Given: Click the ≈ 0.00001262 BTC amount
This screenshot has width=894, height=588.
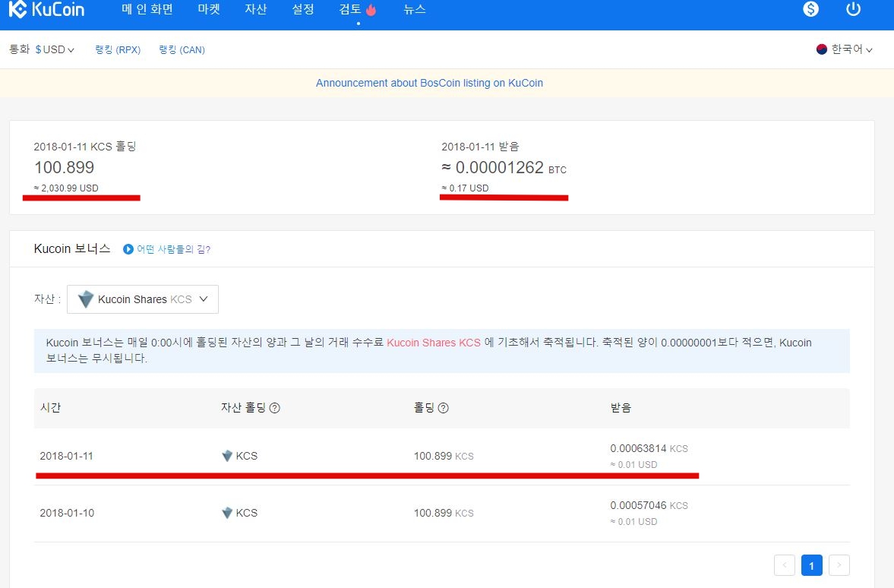Looking at the screenshot, I should tap(504, 167).
